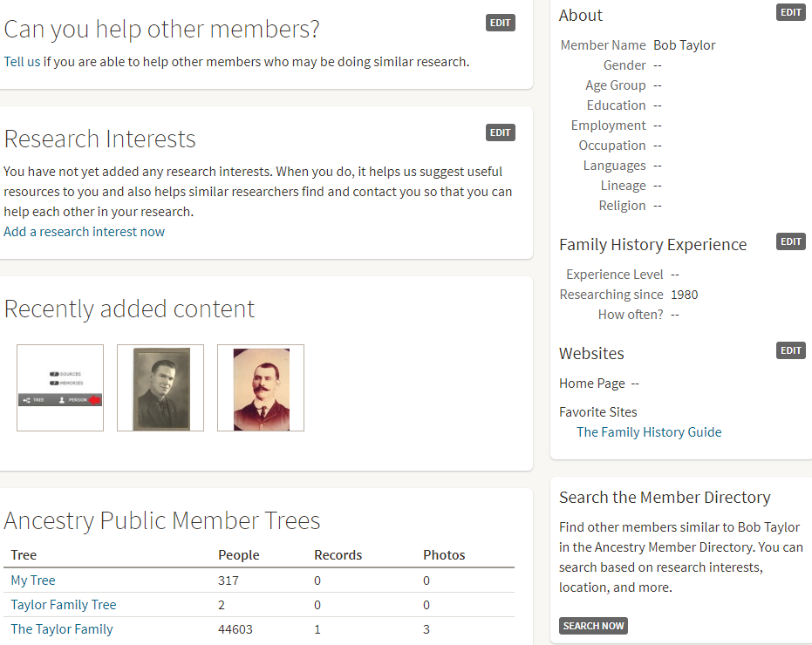
Task: Click the 'Recently added content' heading
Action: pos(129,309)
